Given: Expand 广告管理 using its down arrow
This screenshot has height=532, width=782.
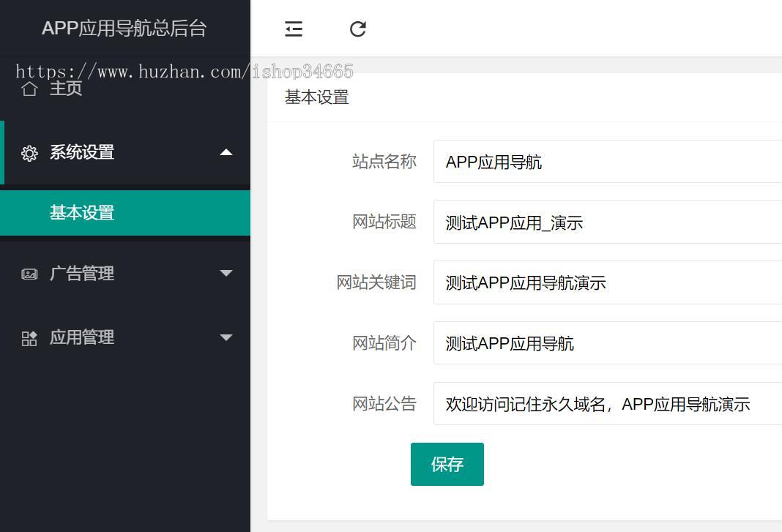Looking at the screenshot, I should 226,273.
